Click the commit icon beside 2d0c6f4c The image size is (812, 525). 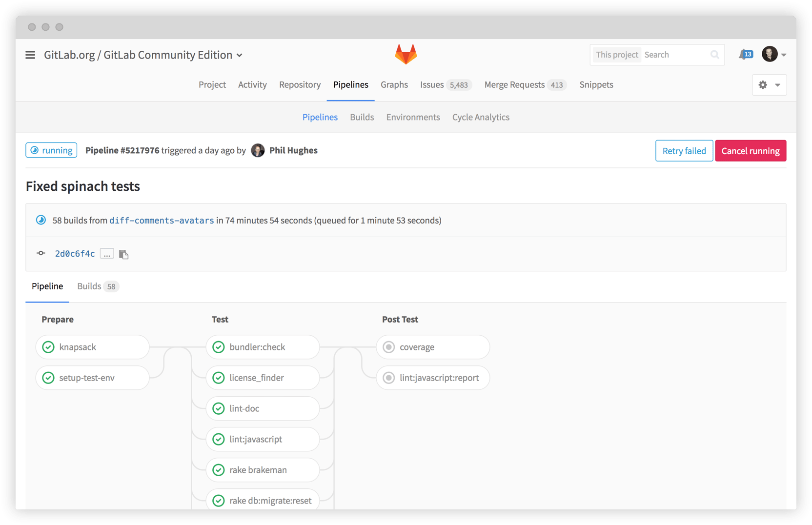click(41, 253)
